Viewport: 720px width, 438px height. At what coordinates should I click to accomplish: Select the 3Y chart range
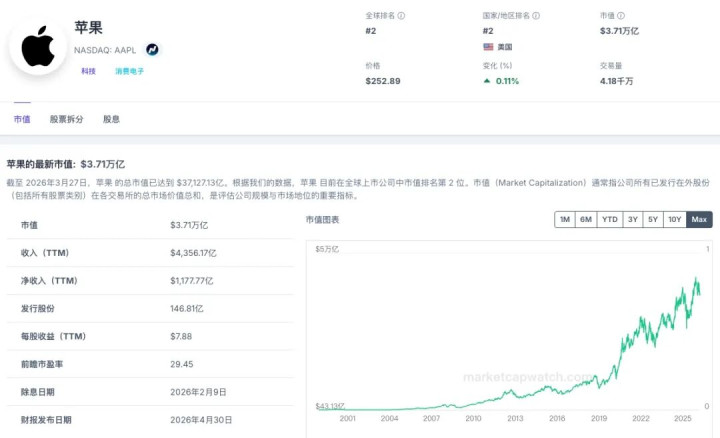click(x=633, y=219)
